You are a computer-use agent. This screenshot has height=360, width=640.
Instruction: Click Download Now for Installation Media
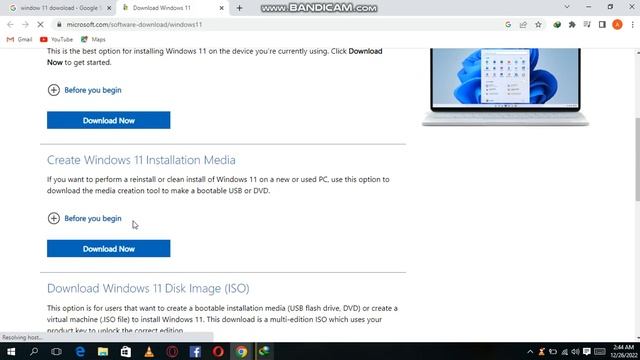point(109,249)
